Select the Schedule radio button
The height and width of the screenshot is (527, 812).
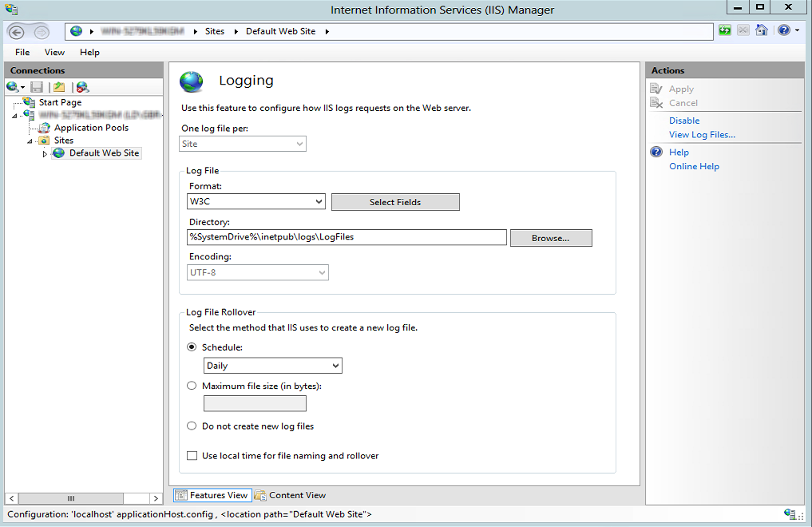click(192, 347)
